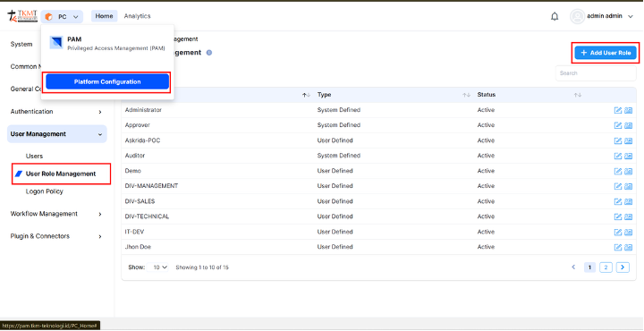Click the PAM application icon

pyautogui.click(x=56, y=42)
